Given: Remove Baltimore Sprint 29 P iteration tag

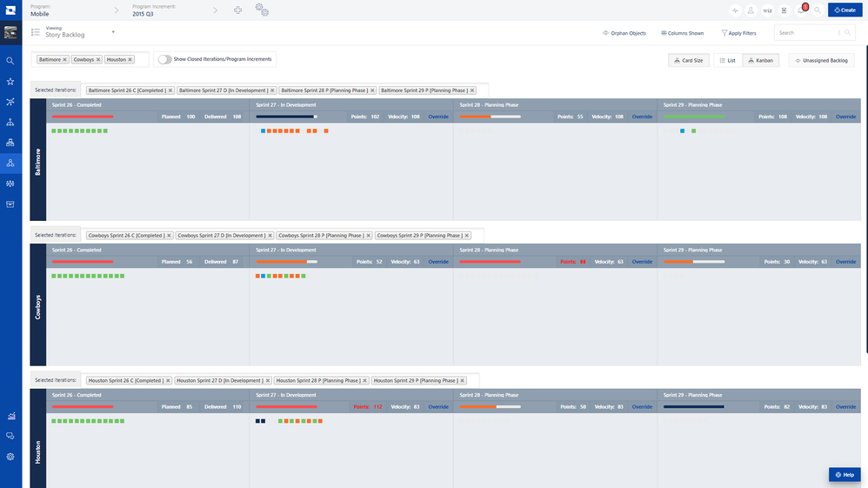Looking at the screenshot, I should pyautogui.click(x=472, y=90).
